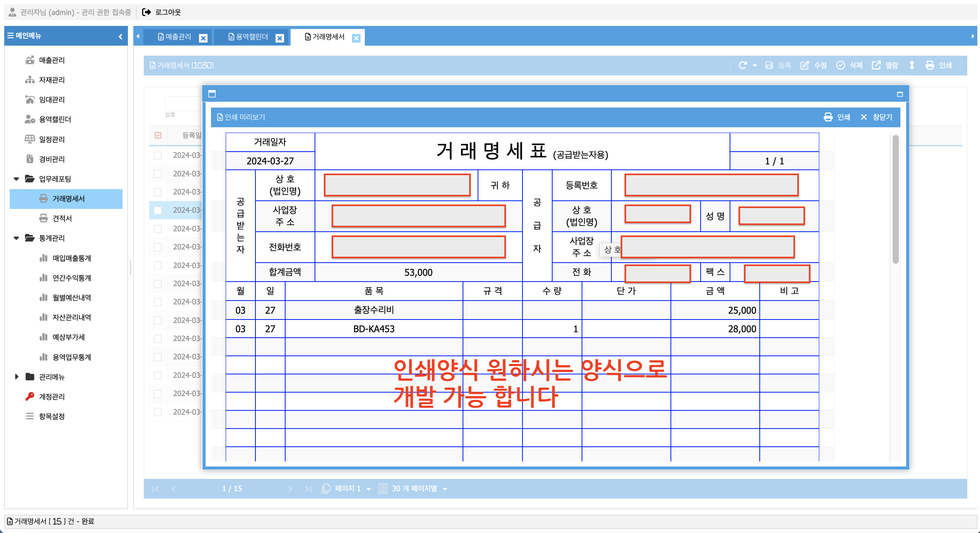Switch to the 매출관리 tab

(x=178, y=37)
